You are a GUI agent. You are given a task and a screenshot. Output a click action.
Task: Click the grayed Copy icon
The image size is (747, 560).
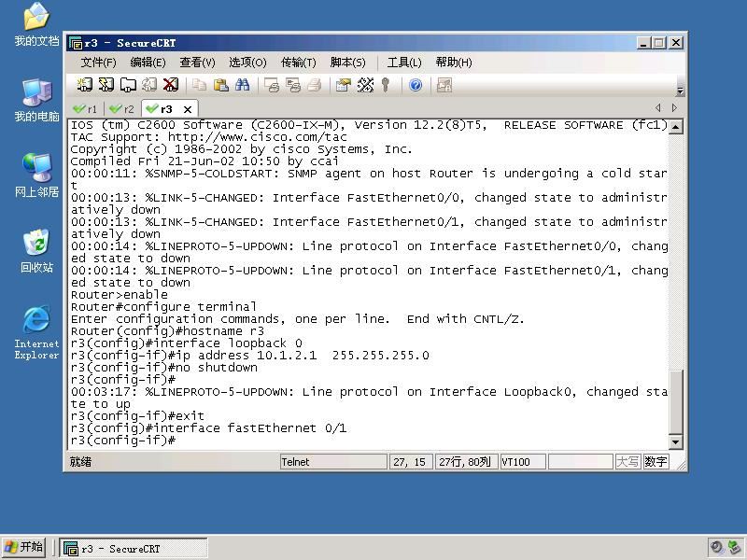point(199,85)
